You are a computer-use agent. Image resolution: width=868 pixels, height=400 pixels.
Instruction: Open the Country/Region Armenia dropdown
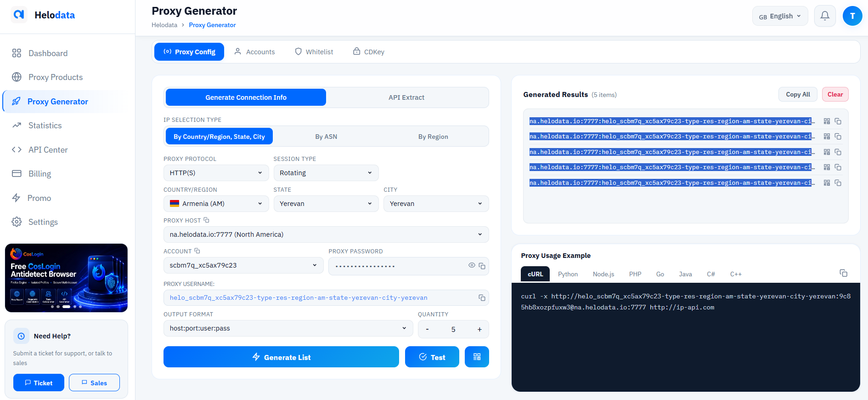click(x=216, y=204)
